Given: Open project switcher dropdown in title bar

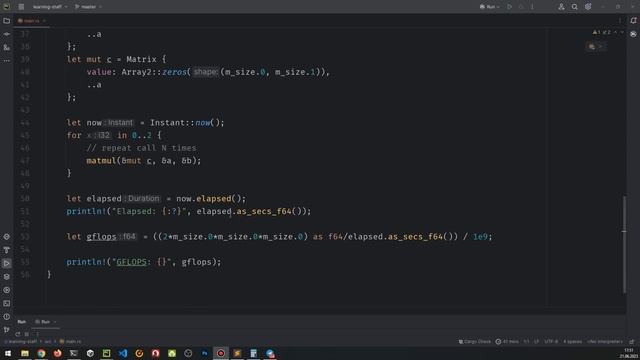Looking at the screenshot, I should click(50, 7).
